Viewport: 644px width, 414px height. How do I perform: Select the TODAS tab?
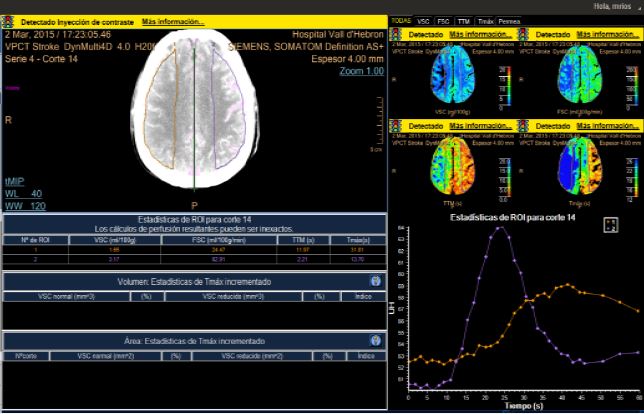coord(401,20)
